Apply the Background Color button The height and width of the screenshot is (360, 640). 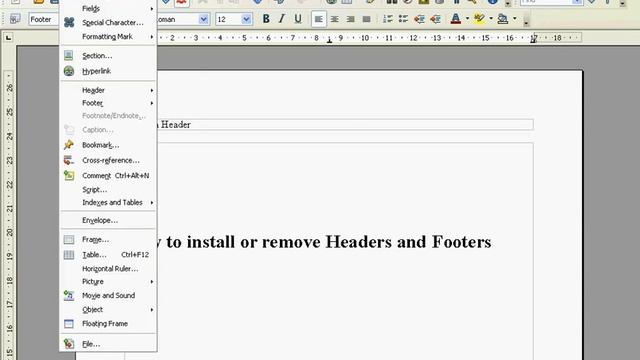[503, 19]
